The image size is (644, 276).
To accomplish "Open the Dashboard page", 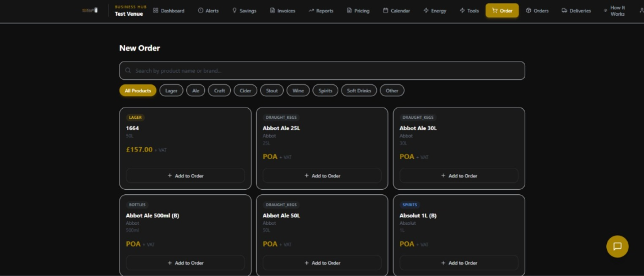I will (169, 11).
